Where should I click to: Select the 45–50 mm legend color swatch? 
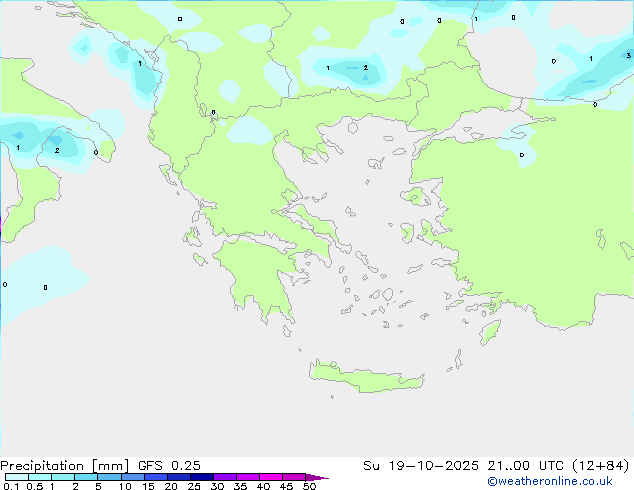[x=294, y=477]
